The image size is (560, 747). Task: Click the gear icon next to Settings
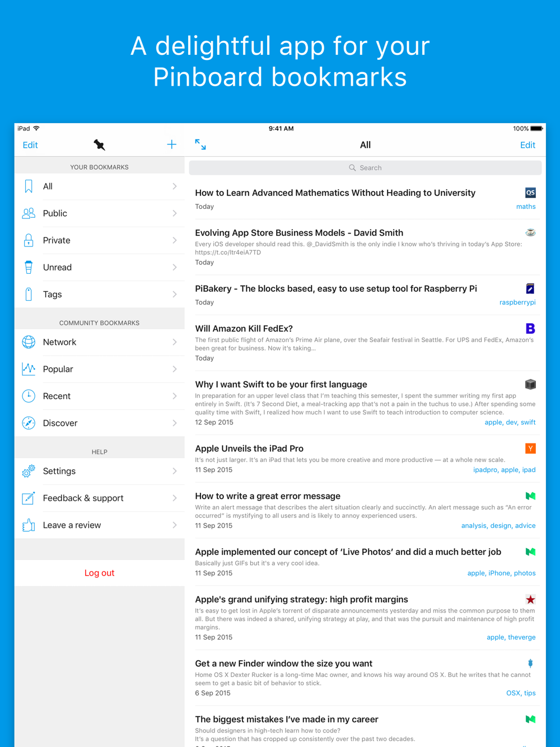29,471
